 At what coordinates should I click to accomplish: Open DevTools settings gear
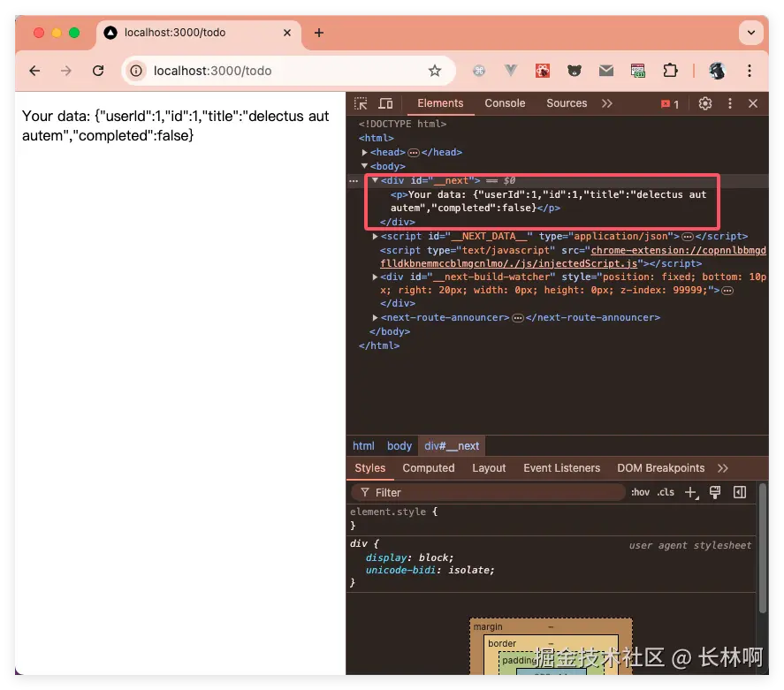tap(705, 103)
